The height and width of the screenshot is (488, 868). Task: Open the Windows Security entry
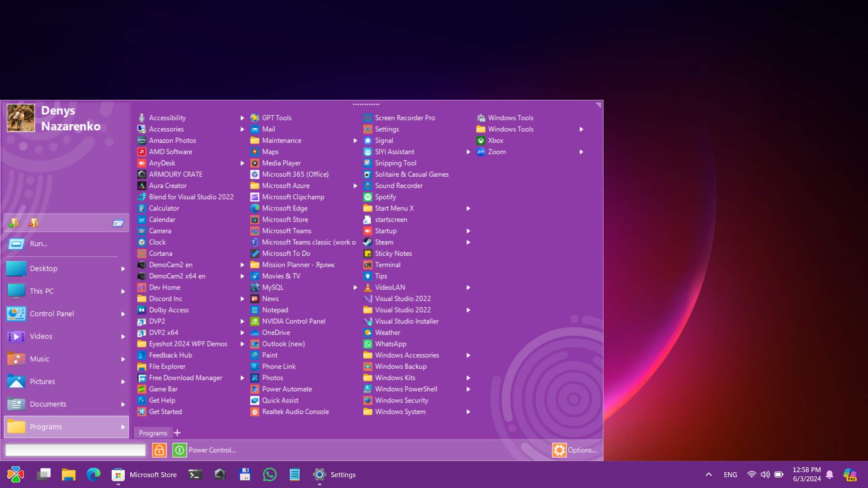[x=396, y=400]
